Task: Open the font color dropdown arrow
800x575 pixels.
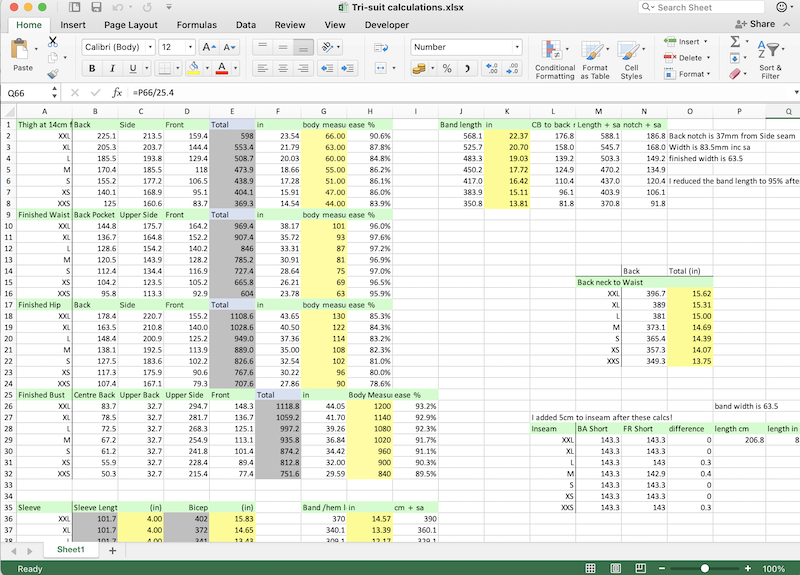Action: click(x=235, y=68)
